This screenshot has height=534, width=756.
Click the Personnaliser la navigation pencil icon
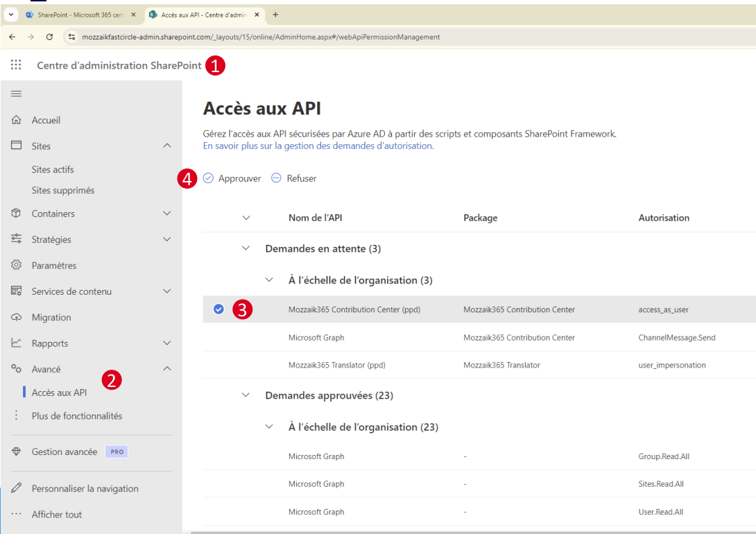pyautogui.click(x=17, y=488)
